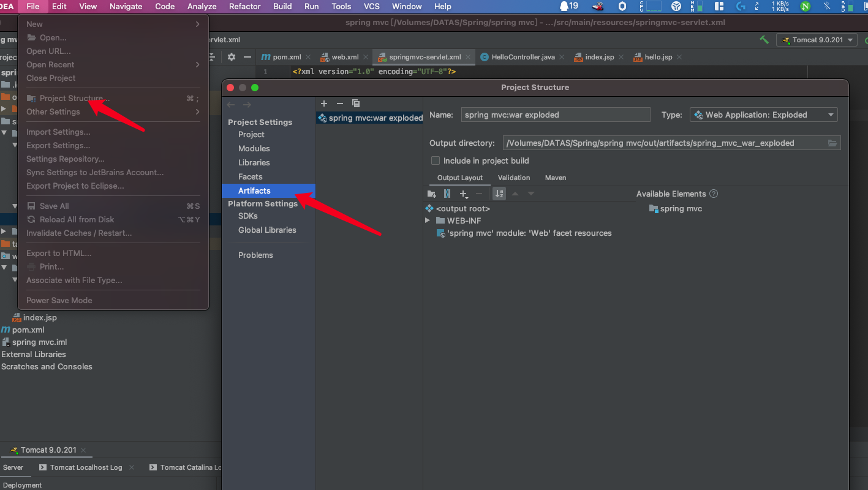The height and width of the screenshot is (490, 868).
Task: Close the web.xml editor tab
Action: 366,57
